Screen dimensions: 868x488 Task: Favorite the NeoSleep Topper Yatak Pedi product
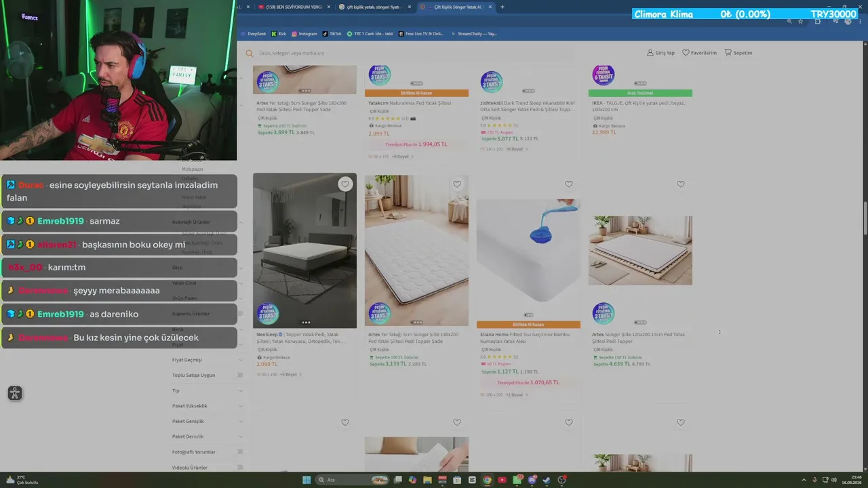345,184
